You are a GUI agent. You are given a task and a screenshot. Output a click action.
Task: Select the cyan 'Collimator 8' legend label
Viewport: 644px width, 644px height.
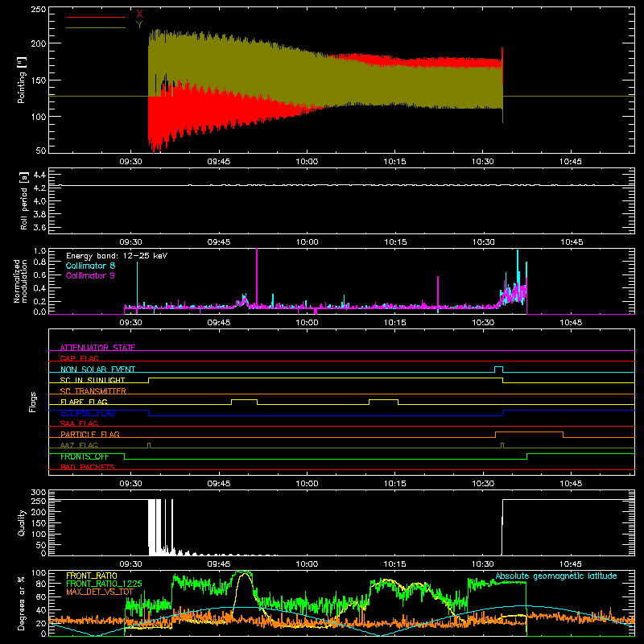[90, 266]
